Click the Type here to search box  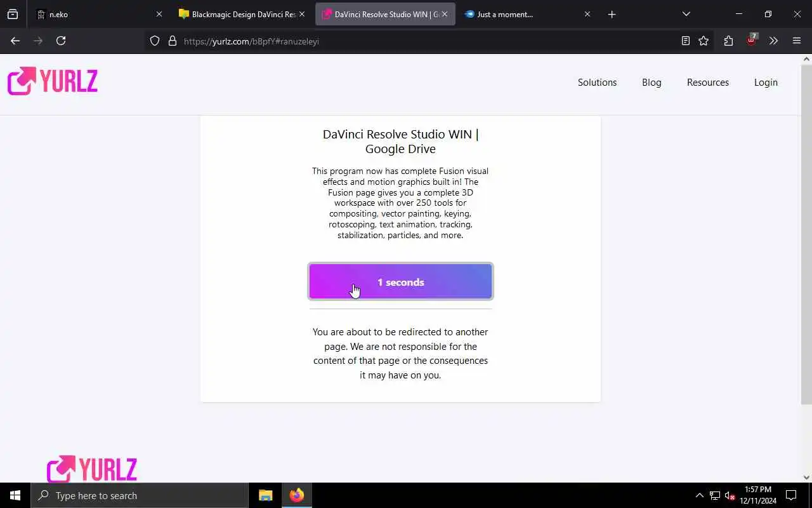(x=140, y=495)
